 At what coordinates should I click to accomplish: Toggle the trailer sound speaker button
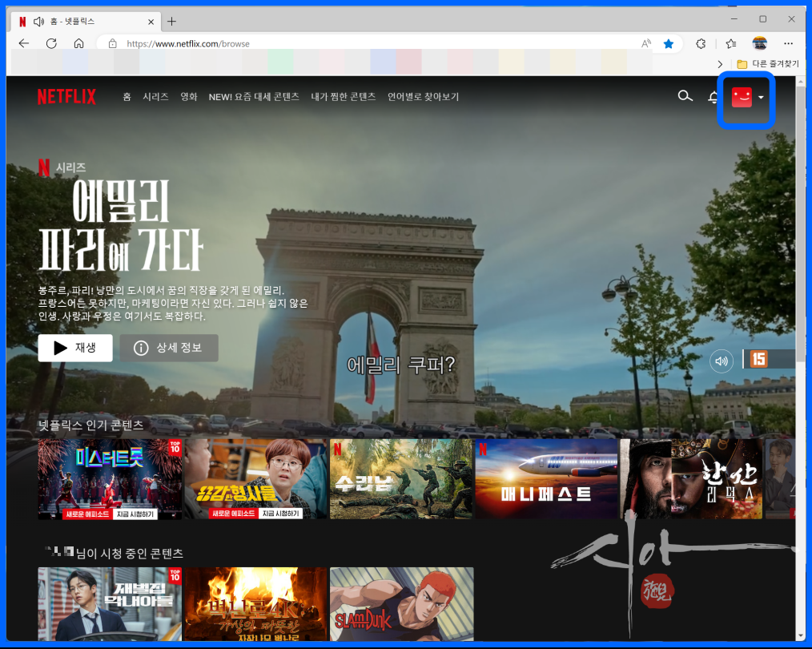tap(722, 361)
